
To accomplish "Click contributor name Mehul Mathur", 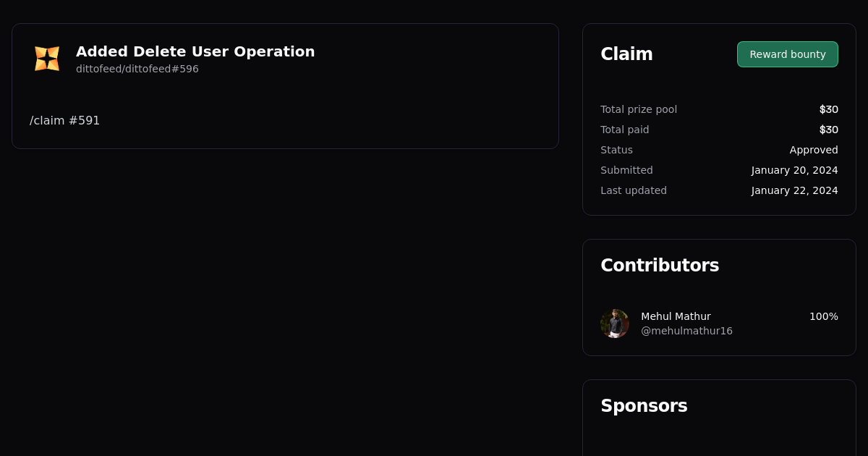I will point(676,316).
